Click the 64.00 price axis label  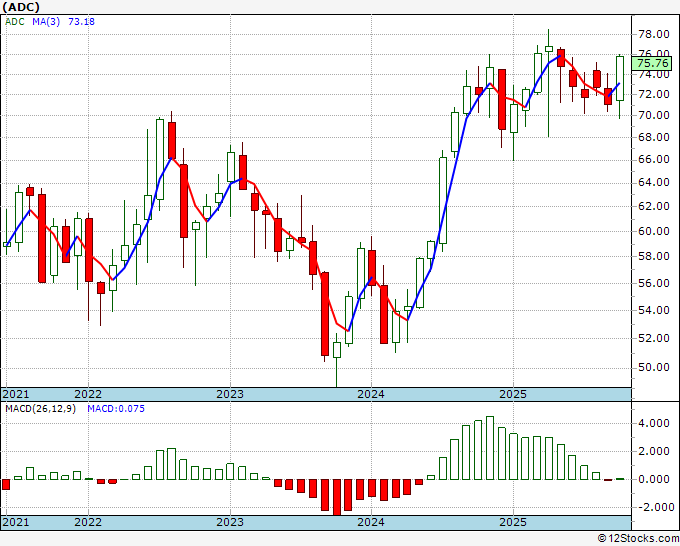pyautogui.click(x=653, y=183)
